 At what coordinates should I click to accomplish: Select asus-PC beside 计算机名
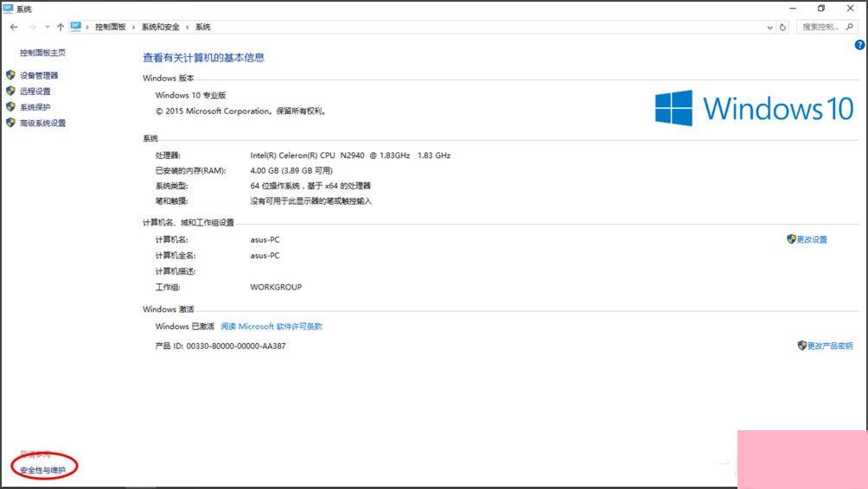[265, 239]
